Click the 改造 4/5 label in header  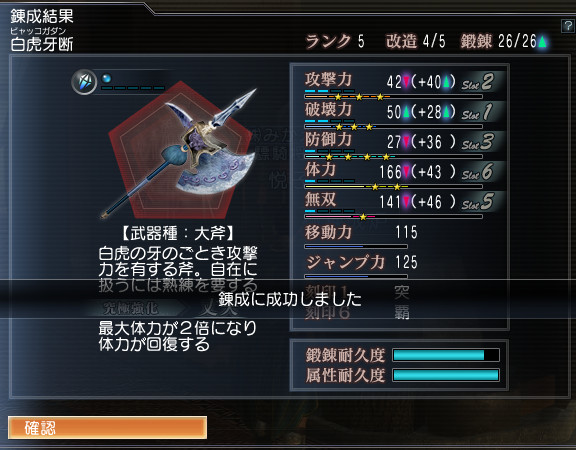(415, 41)
